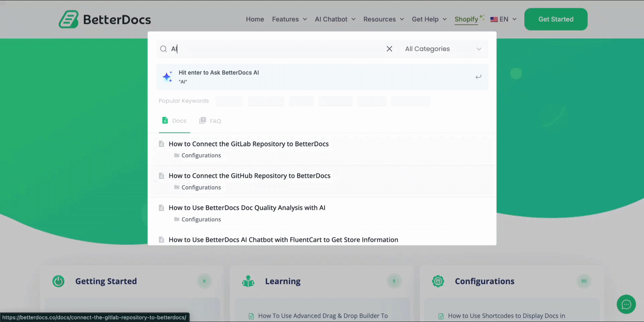This screenshot has height=322, width=644.
Task: Click document icon beside Doc Quality Analysis result
Action: (162, 208)
